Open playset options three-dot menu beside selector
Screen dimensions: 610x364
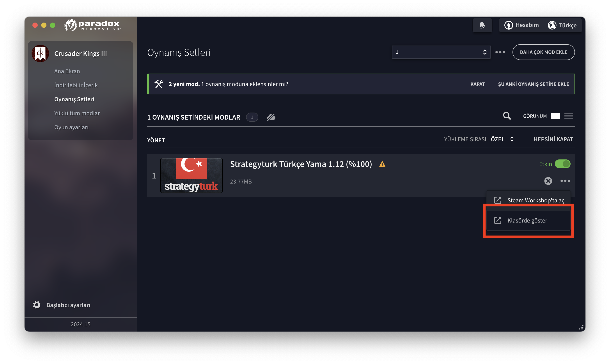click(500, 52)
